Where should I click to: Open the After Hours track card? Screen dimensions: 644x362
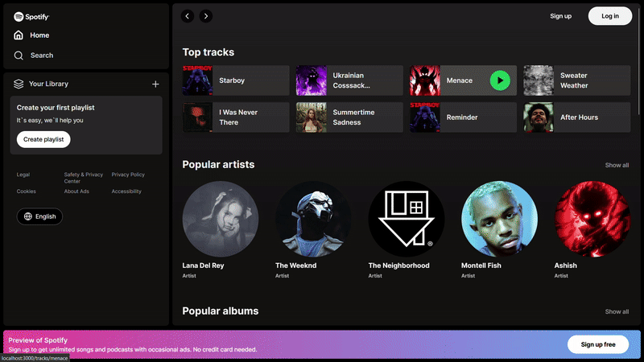point(577,117)
